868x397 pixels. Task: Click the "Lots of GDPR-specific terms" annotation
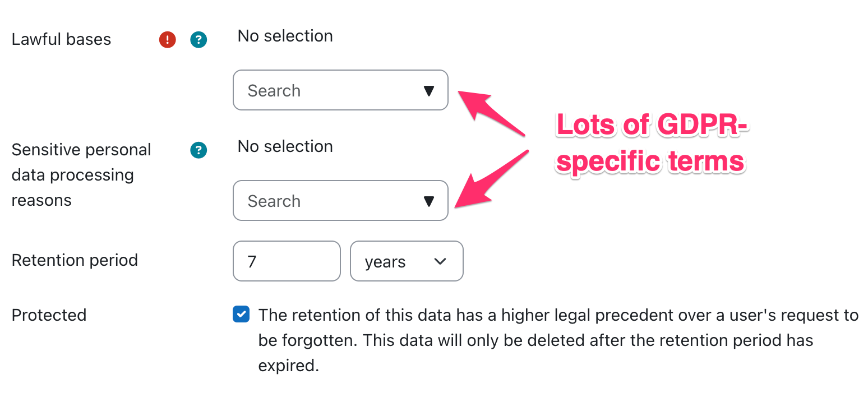(x=652, y=144)
